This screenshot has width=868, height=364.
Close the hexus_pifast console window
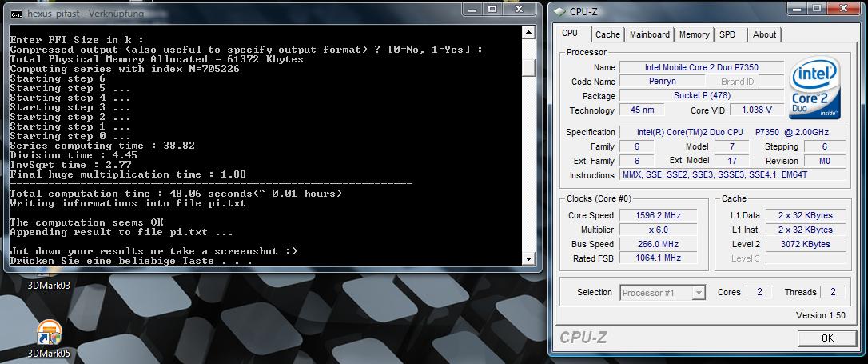(520, 9)
